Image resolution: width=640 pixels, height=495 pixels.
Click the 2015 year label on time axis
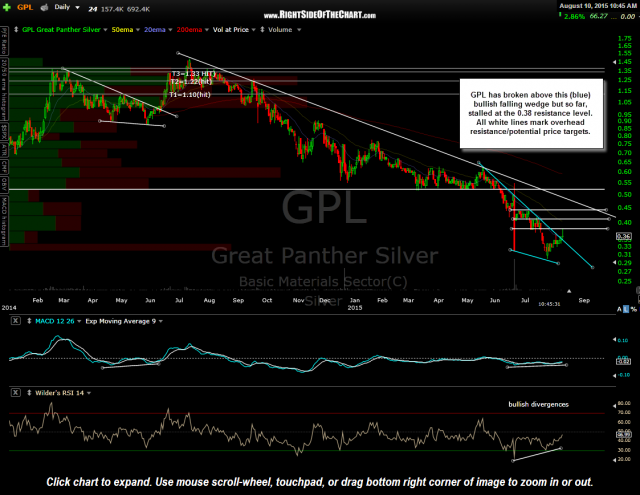coord(355,307)
